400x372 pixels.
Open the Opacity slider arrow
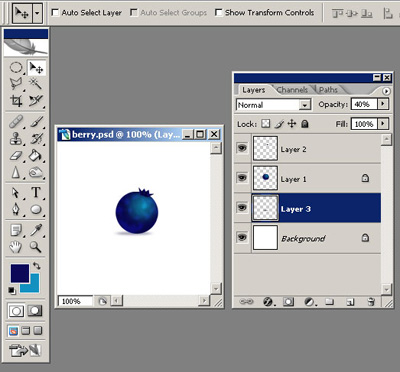click(x=383, y=104)
